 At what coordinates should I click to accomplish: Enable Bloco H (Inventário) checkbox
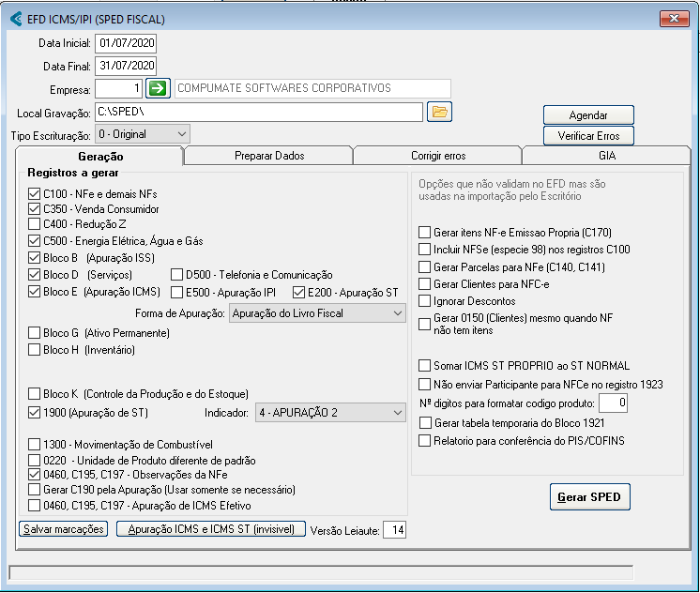tap(35, 351)
